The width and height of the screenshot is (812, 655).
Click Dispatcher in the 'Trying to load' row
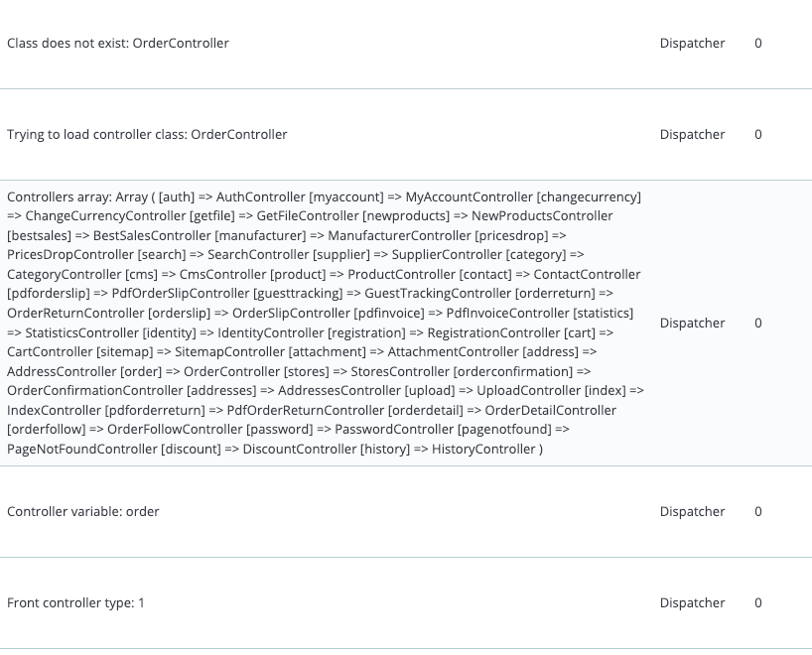tap(692, 135)
